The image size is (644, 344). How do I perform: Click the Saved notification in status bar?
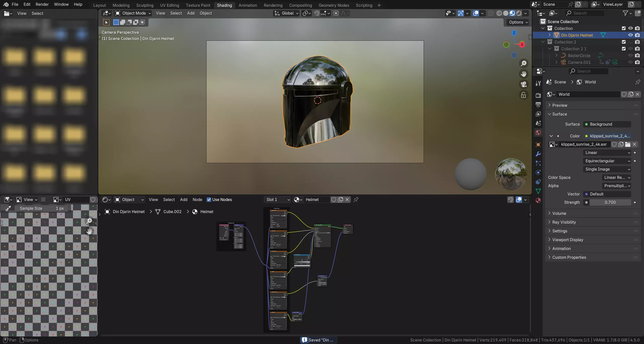pyautogui.click(x=319, y=340)
